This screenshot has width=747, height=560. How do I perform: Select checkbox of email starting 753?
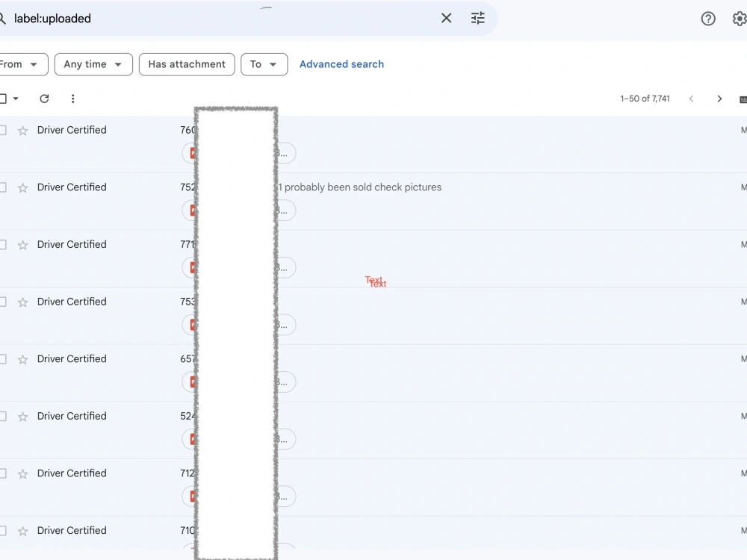[x=3, y=302]
